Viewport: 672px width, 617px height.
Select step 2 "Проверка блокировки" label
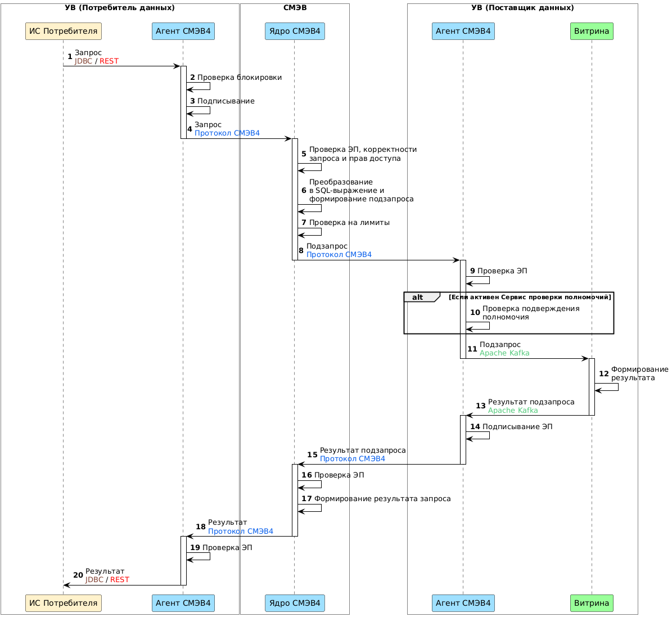(x=239, y=78)
